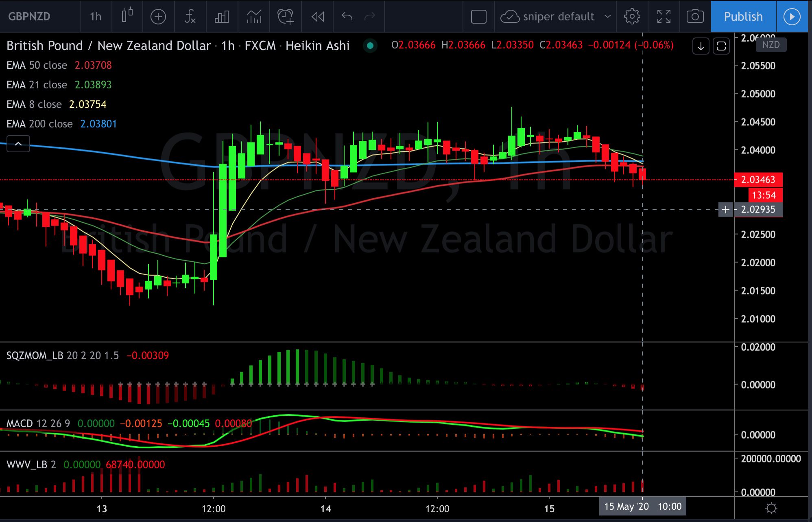Change the 1h timeframe interval
The width and height of the screenshot is (812, 522).
[x=96, y=17]
